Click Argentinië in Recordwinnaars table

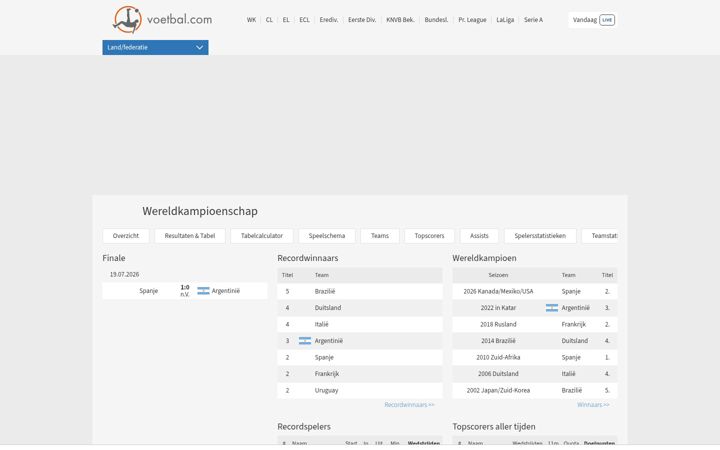329,341
